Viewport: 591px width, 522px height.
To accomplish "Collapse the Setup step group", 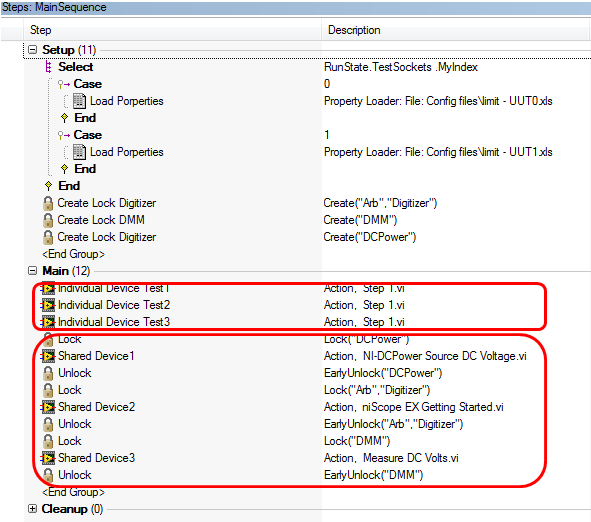I will 33,50.
